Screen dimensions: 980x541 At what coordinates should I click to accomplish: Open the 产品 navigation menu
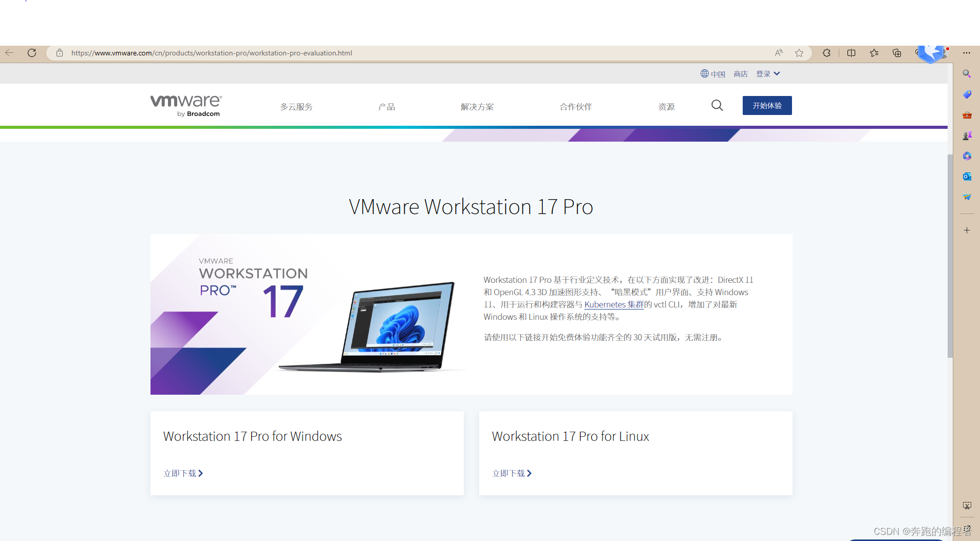(387, 107)
